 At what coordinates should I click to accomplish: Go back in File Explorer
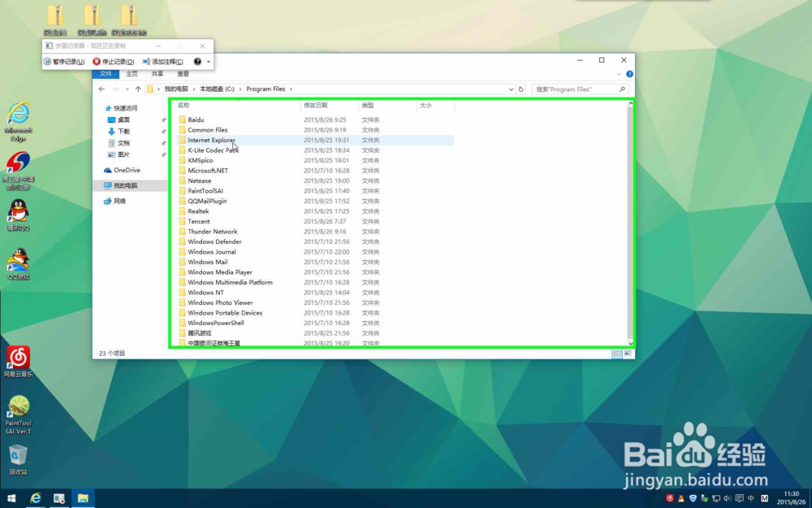pos(101,89)
